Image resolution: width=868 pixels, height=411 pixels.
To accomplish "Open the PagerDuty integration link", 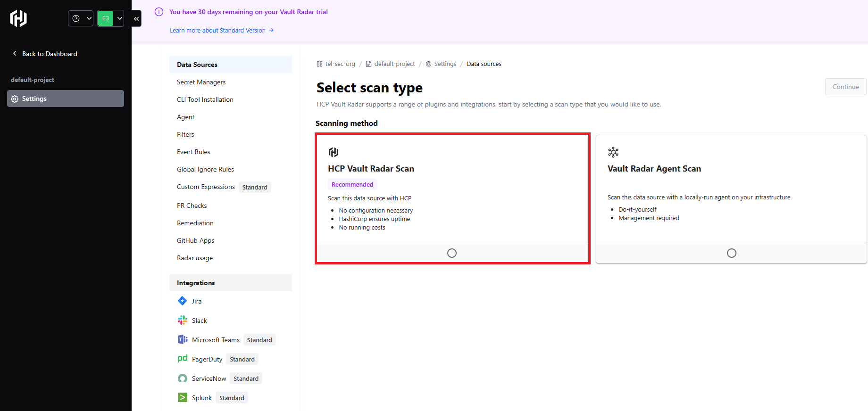I will tap(207, 359).
